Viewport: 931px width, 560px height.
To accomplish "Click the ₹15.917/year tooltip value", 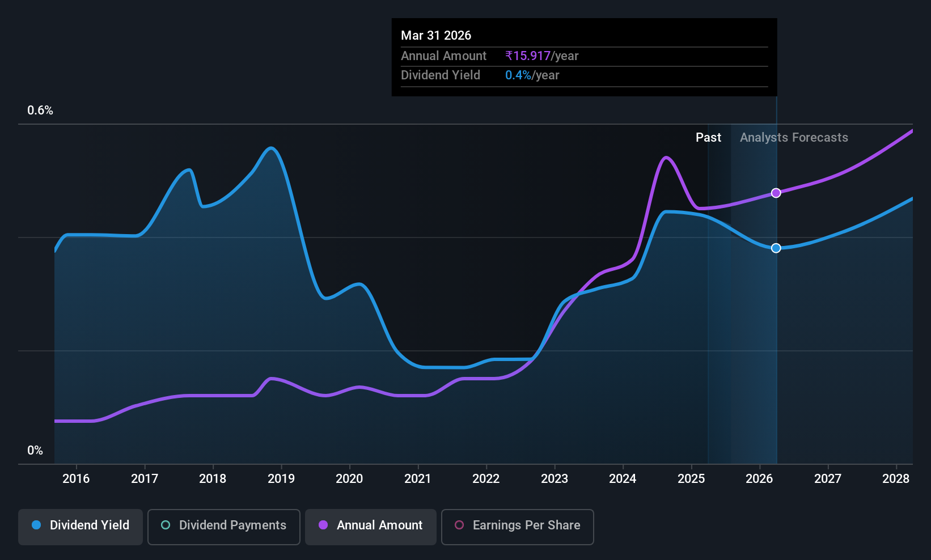I will [x=541, y=56].
